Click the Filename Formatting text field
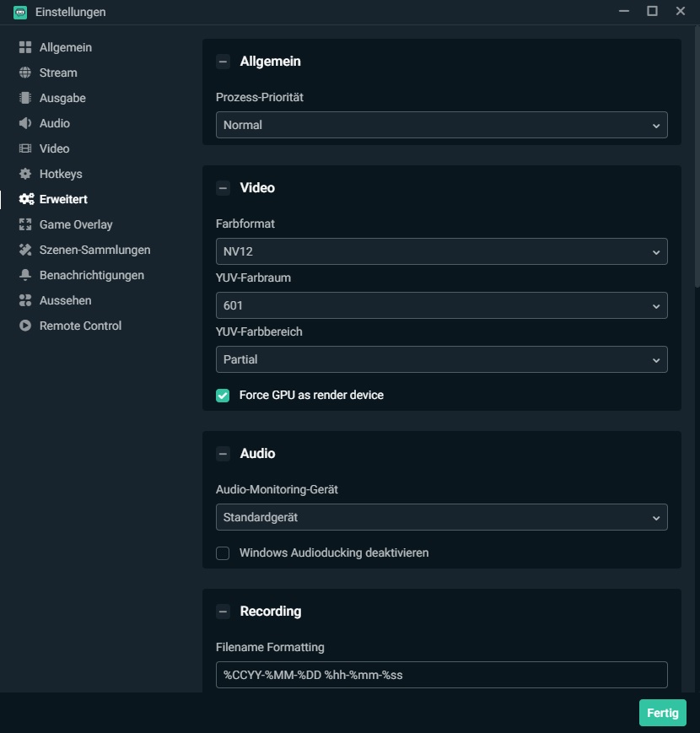 (441, 675)
